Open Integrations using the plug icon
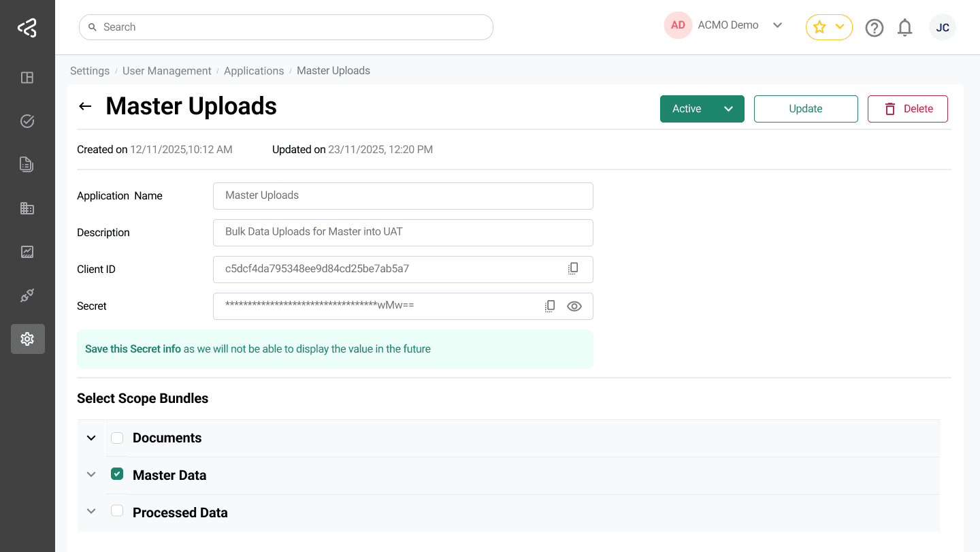 (x=27, y=295)
